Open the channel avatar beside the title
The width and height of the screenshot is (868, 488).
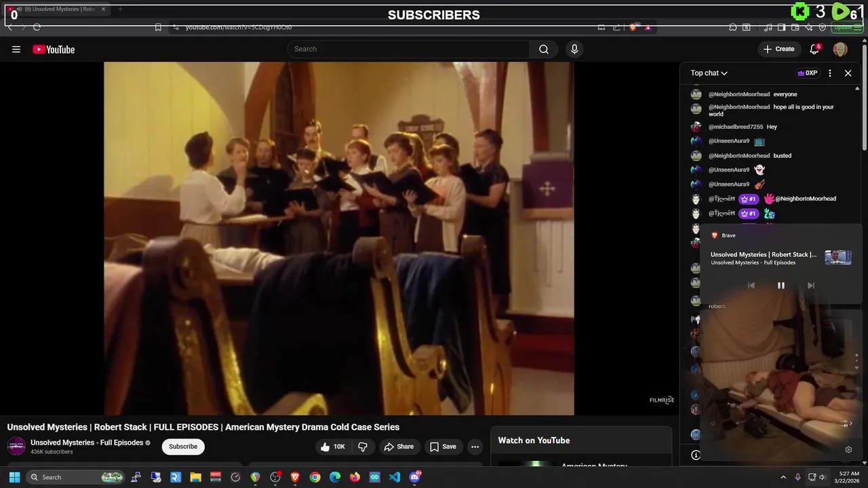coord(16,446)
